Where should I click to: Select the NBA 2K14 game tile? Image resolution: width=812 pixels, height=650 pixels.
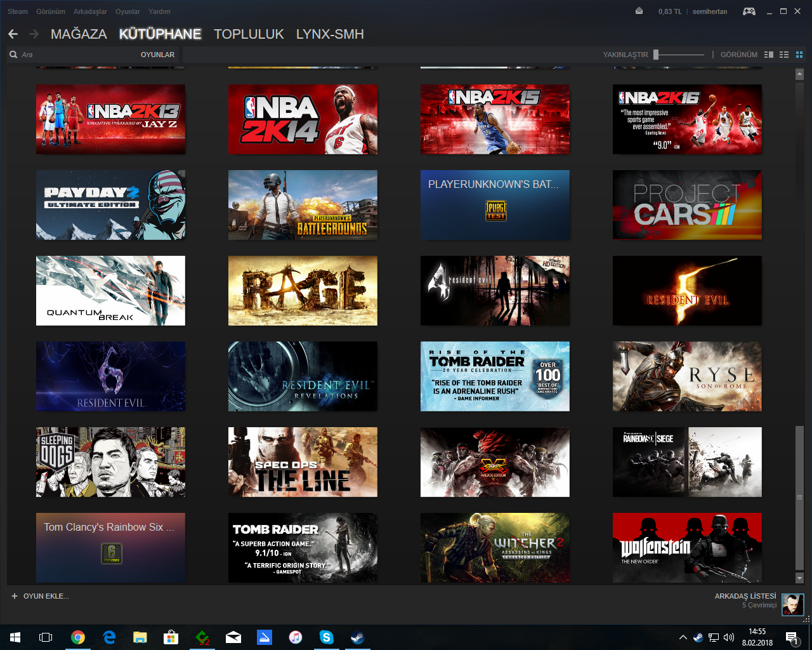pos(303,119)
